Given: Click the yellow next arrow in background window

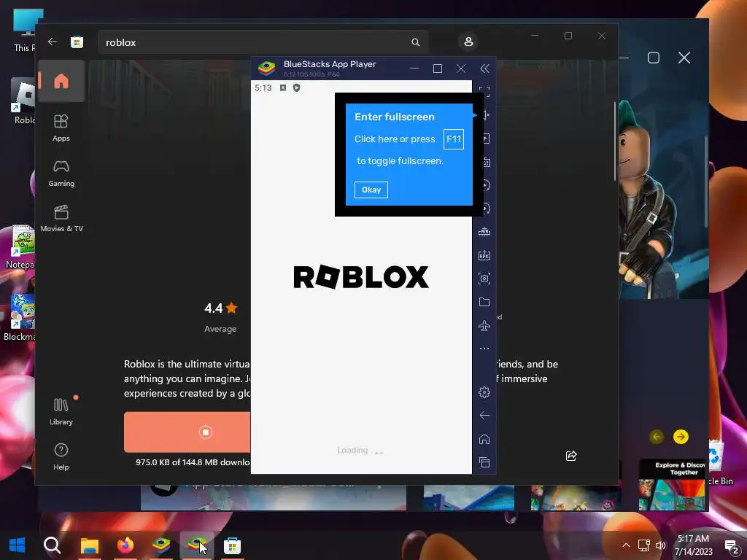Looking at the screenshot, I should [x=681, y=437].
